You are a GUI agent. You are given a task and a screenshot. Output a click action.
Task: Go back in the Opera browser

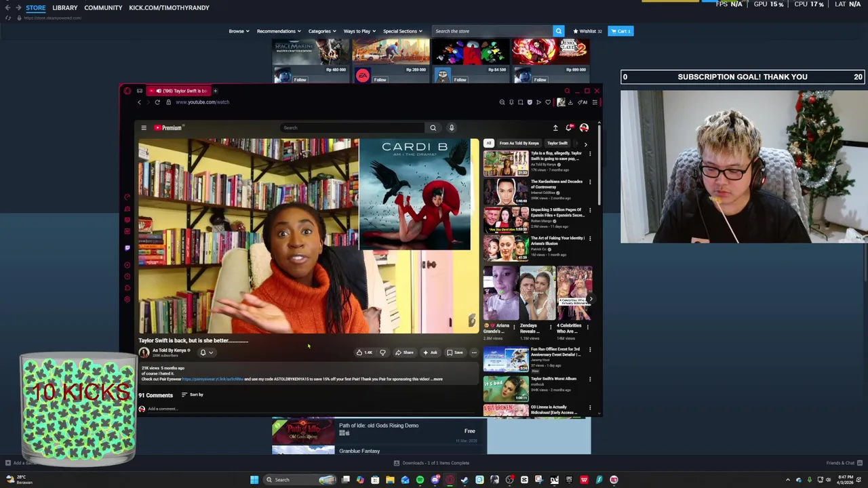click(139, 102)
